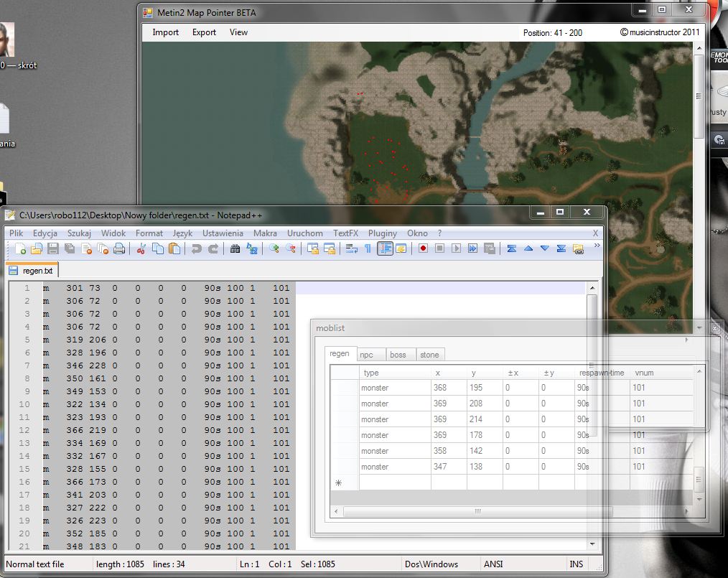The width and height of the screenshot is (728, 578).
Task: Open the Makra menu
Action: click(x=265, y=233)
